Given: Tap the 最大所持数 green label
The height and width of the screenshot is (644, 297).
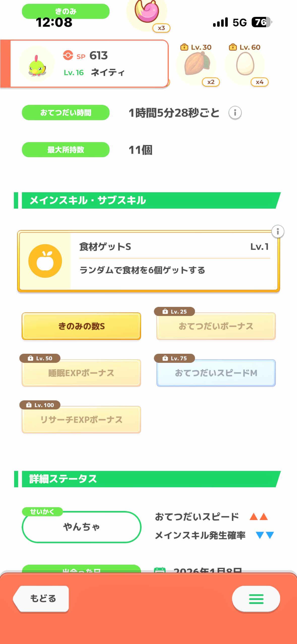Looking at the screenshot, I should pos(66,150).
